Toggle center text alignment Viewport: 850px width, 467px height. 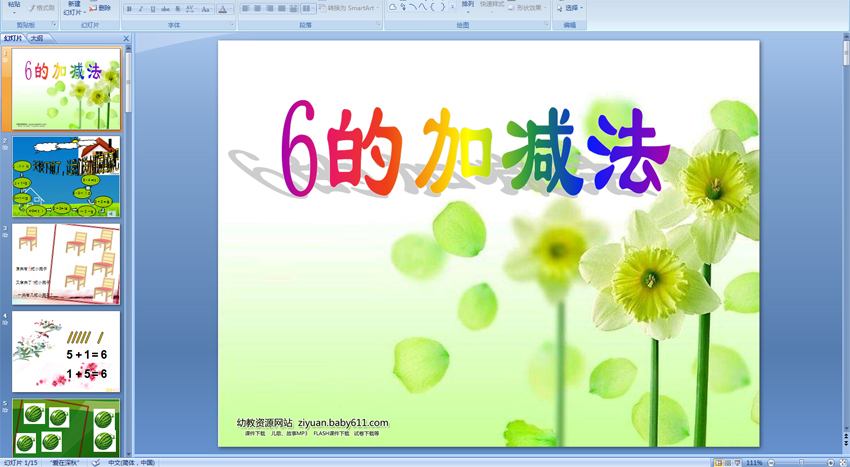tap(258, 8)
